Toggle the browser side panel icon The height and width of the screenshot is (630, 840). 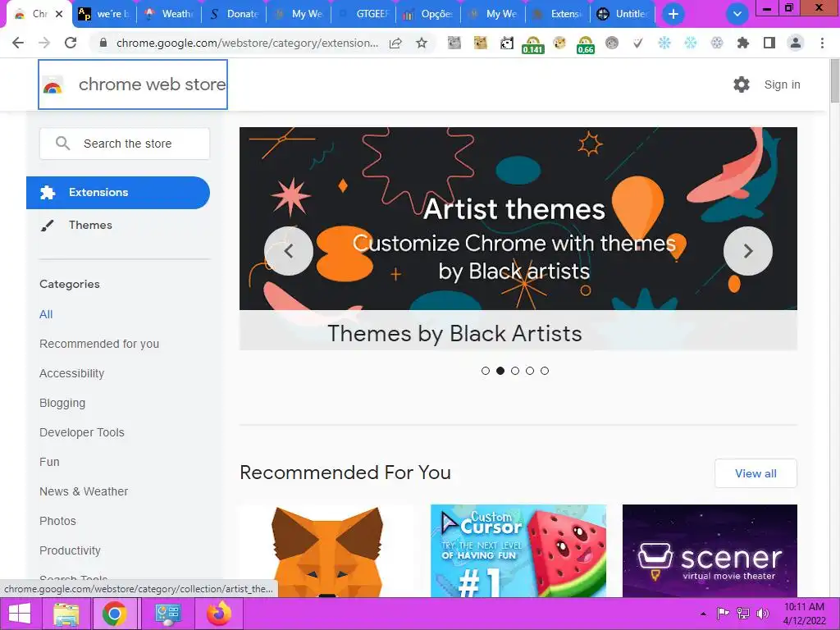click(769, 43)
